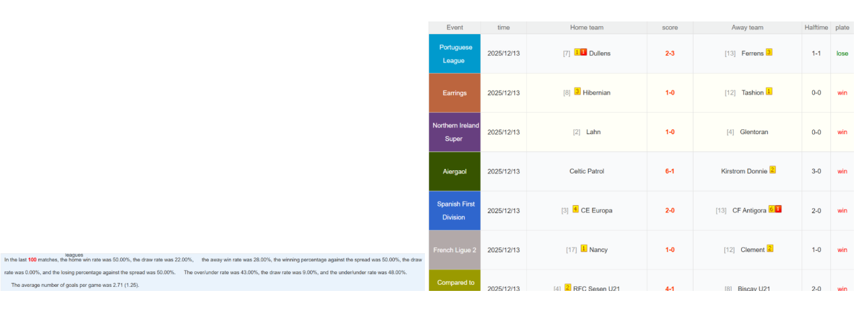
Task: Click the 'Home team' column header
Action: (586, 27)
